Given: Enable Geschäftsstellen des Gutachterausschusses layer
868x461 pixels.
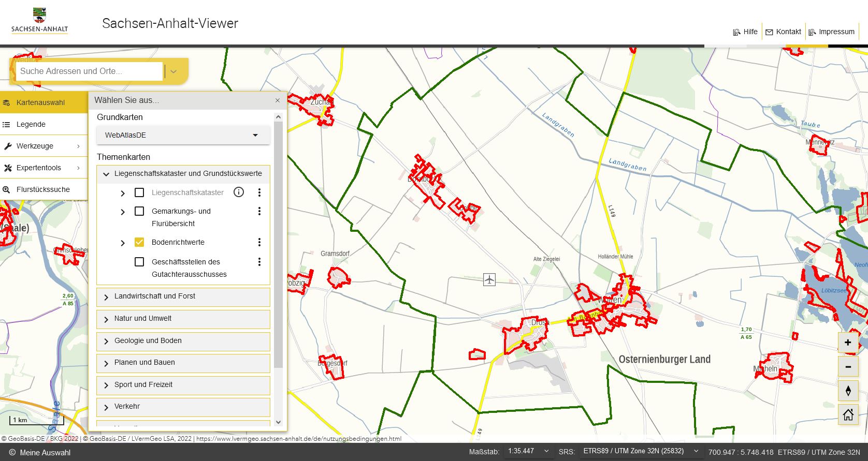Looking at the screenshot, I should coord(139,262).
